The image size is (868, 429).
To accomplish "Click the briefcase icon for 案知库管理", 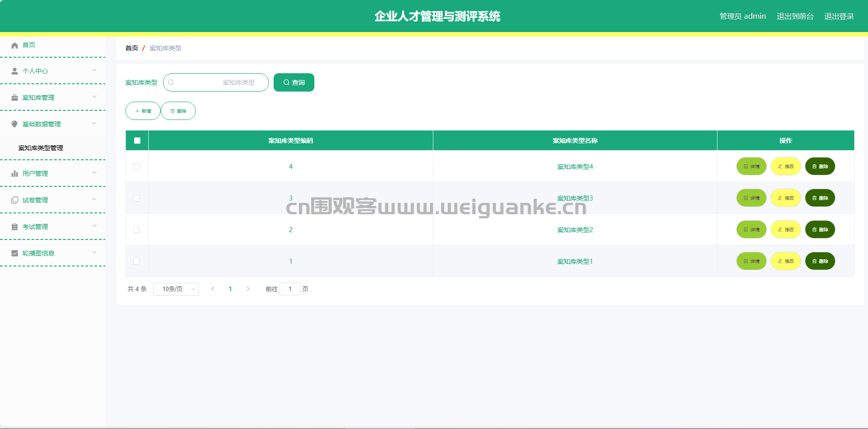I will point(15,98).
